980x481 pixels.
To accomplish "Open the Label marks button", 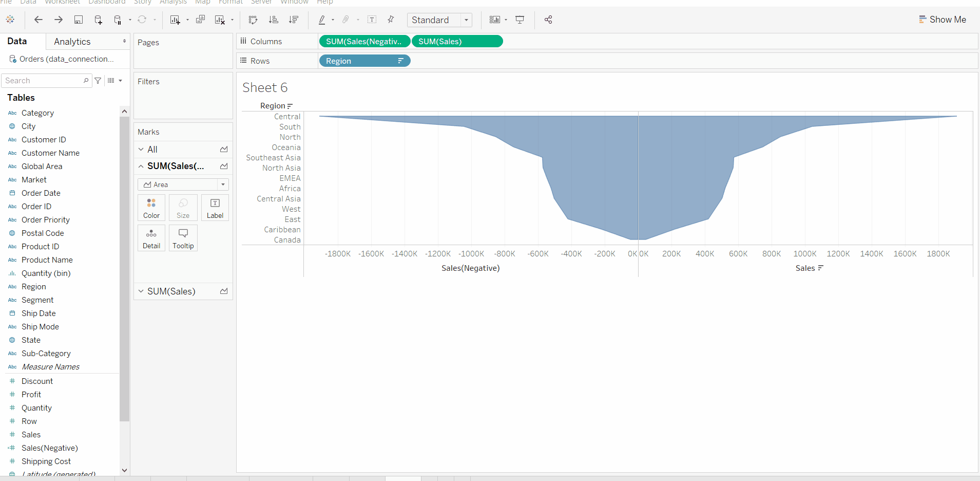I will pyautogui.click(x=215, y=208).
